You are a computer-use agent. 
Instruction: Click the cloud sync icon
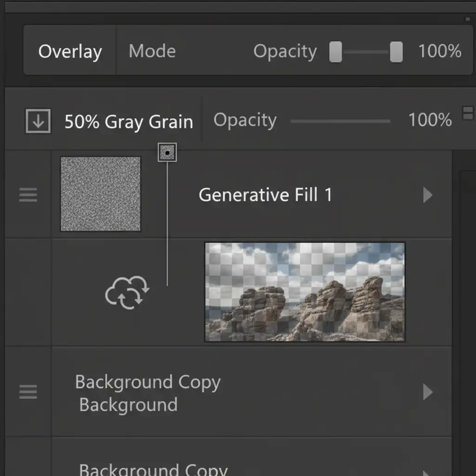click(127, 293)
